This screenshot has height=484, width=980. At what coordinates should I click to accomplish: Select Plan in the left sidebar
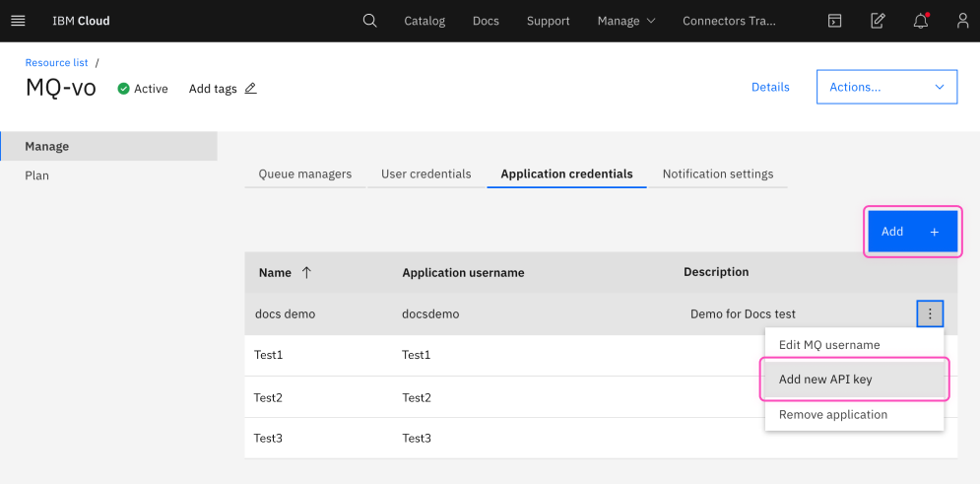click(37, 175)
